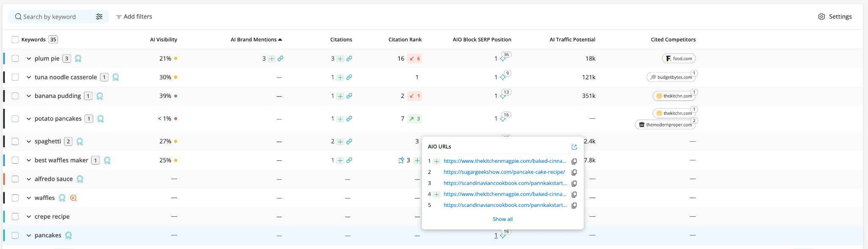Sort by AI Visibility column
The image size is (868, 249).
(164, 39)
